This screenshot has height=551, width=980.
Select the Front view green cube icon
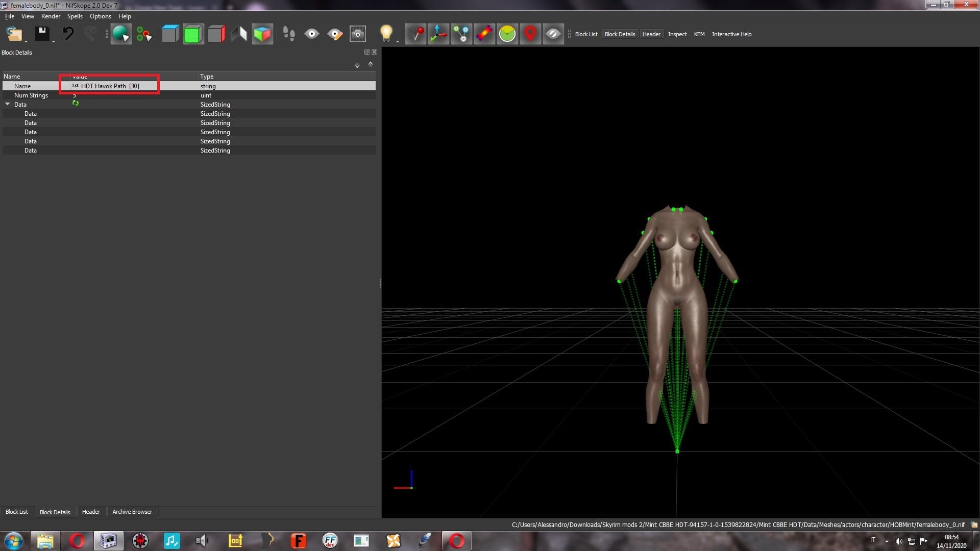tap(193, 34)
